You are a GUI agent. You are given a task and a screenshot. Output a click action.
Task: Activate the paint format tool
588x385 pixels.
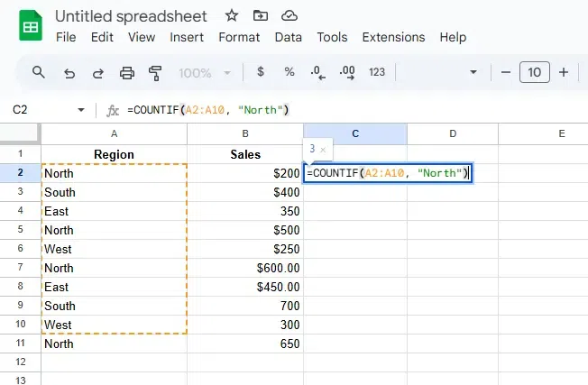point(155,72)
